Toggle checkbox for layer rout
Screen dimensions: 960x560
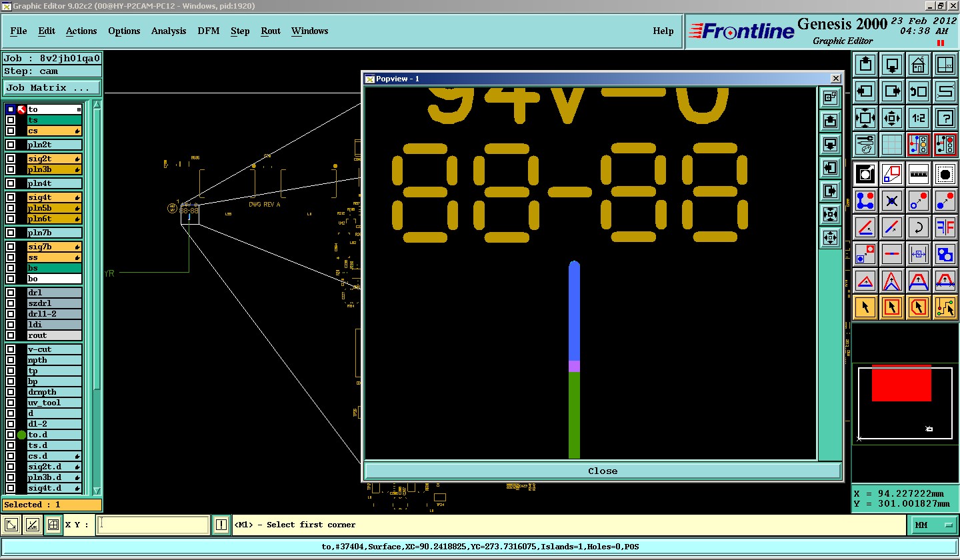[11, 335]
